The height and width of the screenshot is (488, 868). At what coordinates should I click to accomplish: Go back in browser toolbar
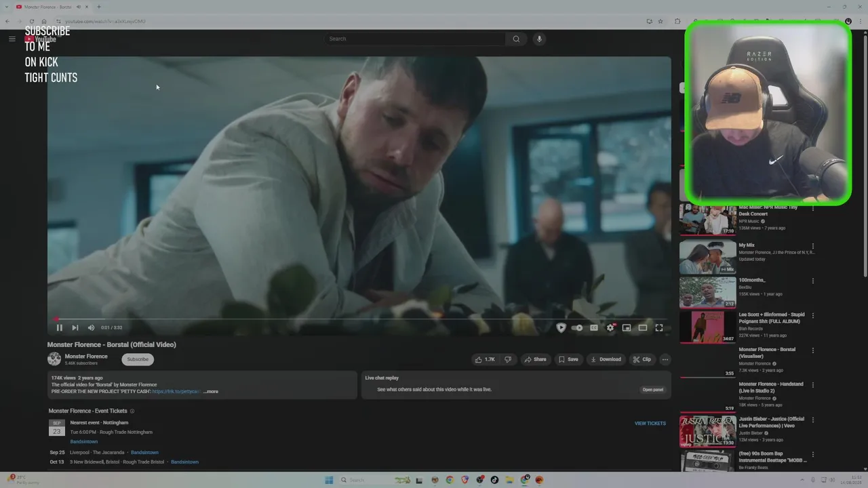pyautogui.click(x=7, y=21)
